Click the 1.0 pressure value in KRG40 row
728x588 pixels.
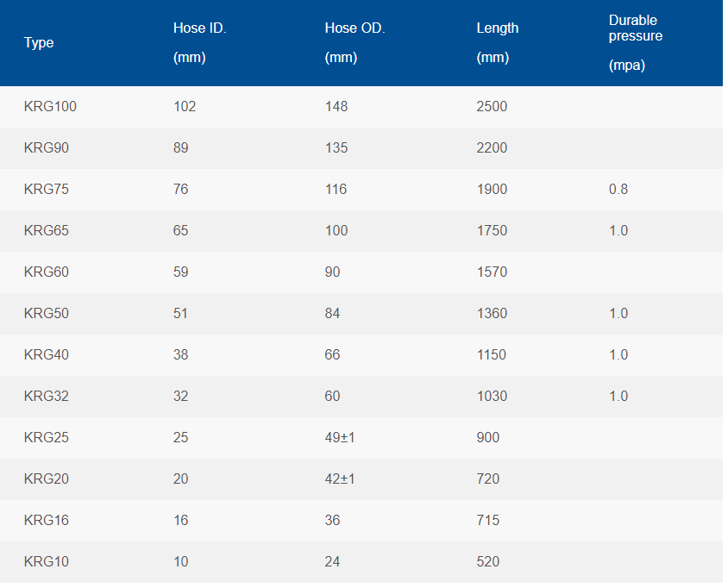point(618,355)
